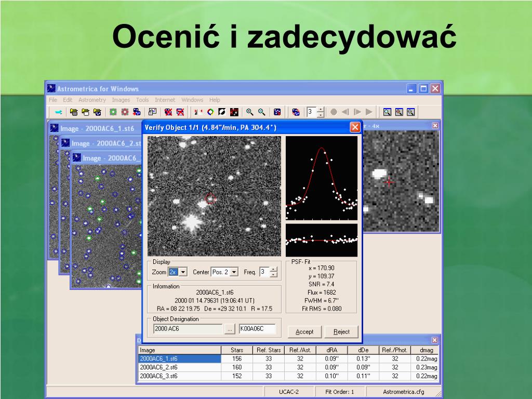Close the Verify Object dialog
The height and width of the screenshot is (399, 532).
click(x=355, y=127)
